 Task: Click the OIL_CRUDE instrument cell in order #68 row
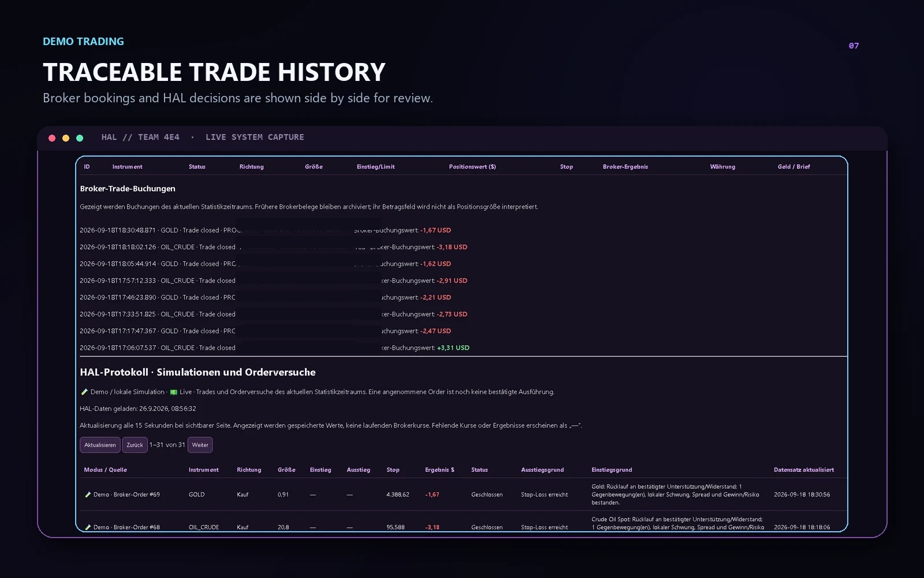click(203, 527)
